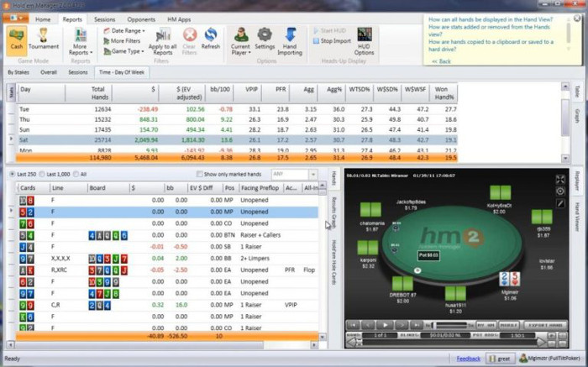
Task: Enable Show only marked hands checkbox
Action: tap(198, 174)
